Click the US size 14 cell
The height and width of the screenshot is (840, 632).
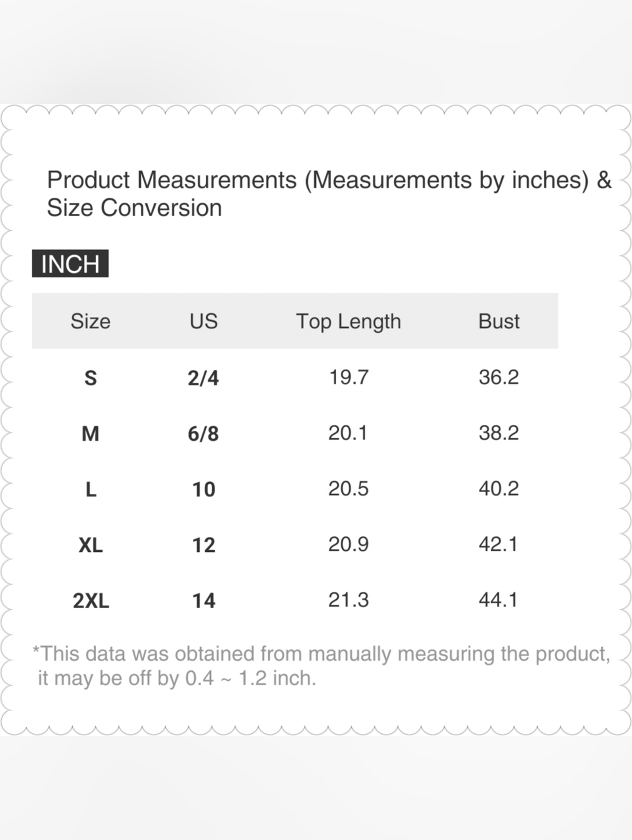(204, 600)
